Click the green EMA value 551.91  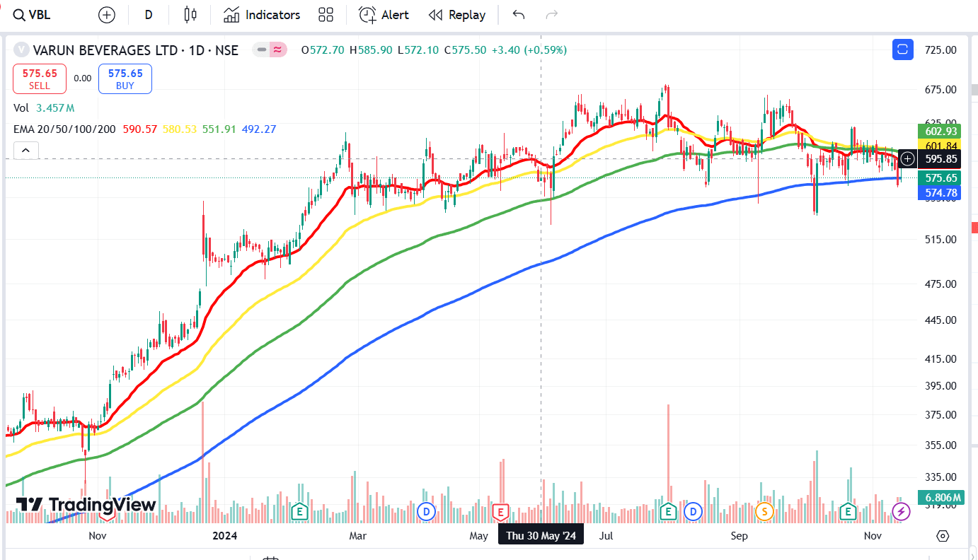(219, 129)
